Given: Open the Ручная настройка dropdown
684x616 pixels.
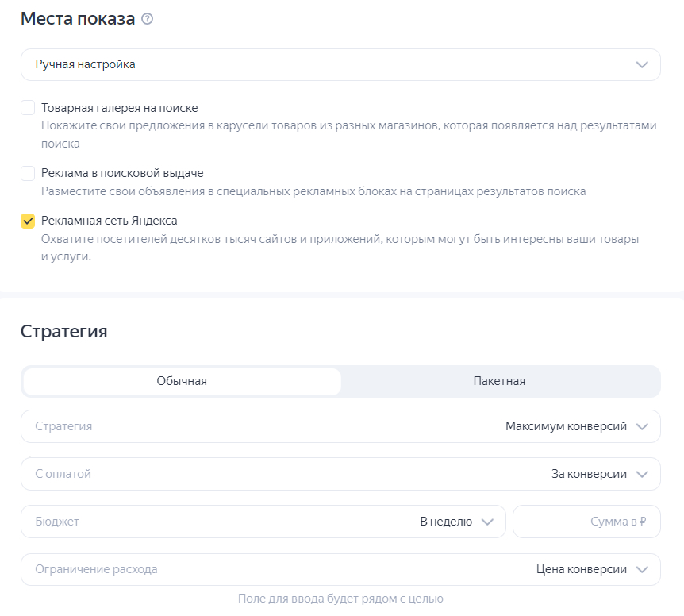Looking at the screenshot, I should pyautogui.click(x=340, y=64).
